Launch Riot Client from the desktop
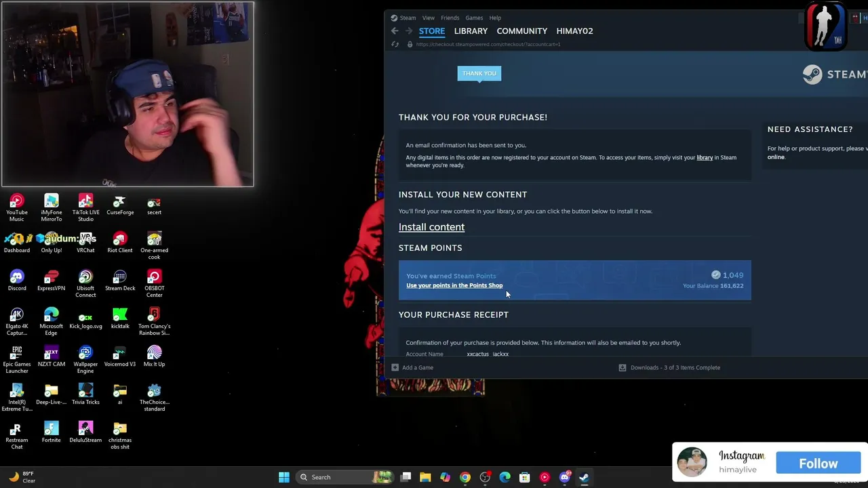 pyautogui.click(x=120, y=243)
